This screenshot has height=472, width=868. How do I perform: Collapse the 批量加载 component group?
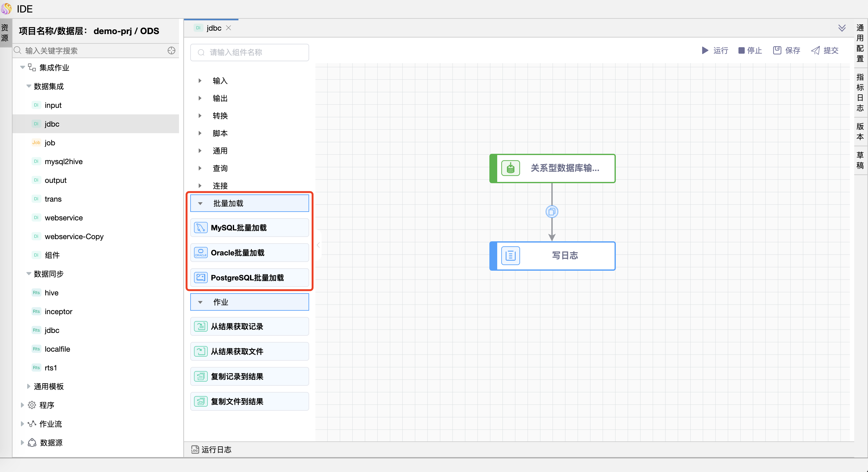point(200,203)
